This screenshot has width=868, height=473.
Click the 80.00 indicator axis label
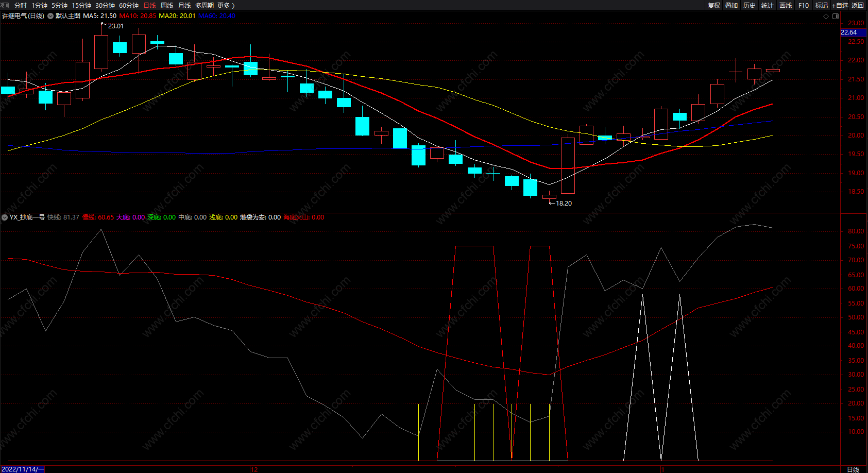pos(856,231)
